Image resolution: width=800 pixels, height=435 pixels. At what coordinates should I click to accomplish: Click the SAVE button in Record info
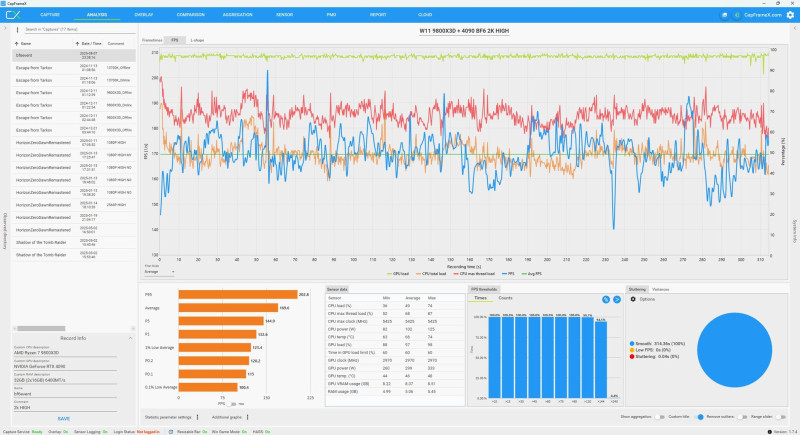(64, 419)
